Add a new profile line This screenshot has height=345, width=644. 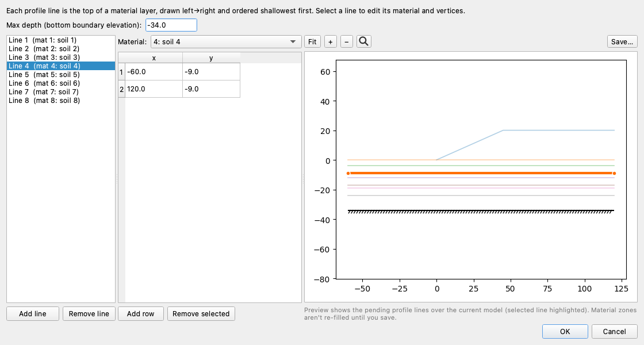32,314
